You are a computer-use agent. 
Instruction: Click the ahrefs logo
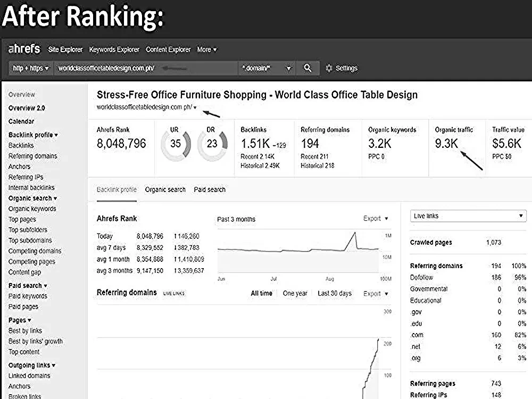tap(24, 49)
